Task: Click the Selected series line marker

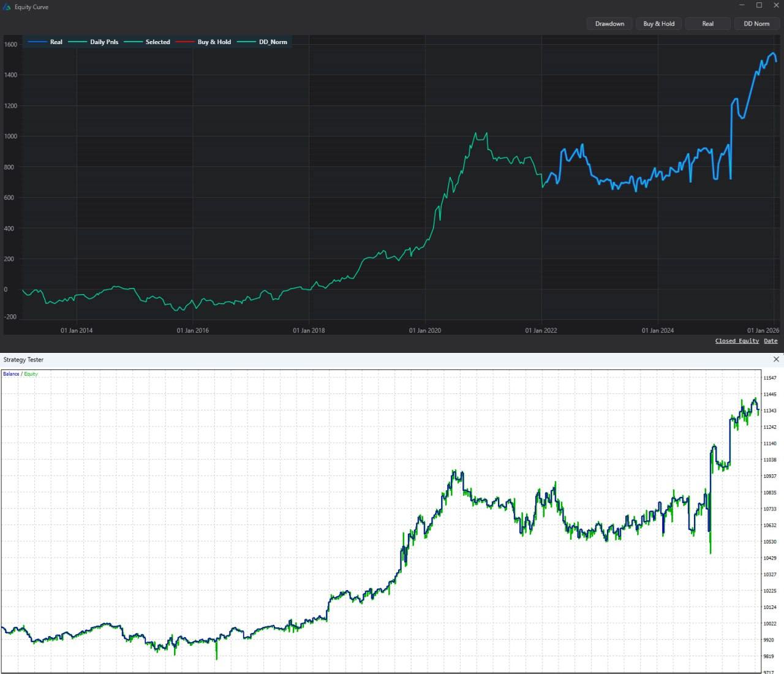Action: [134, 42]
